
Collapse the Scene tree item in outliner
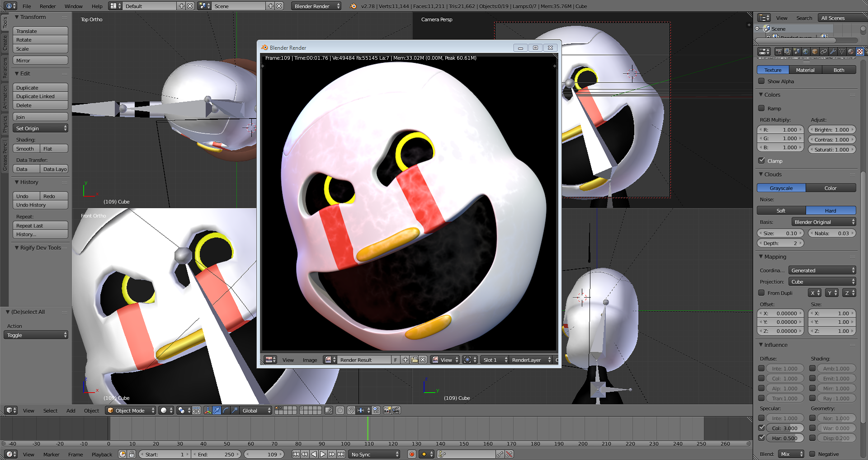pyautogui.click(x=757, y=28)
